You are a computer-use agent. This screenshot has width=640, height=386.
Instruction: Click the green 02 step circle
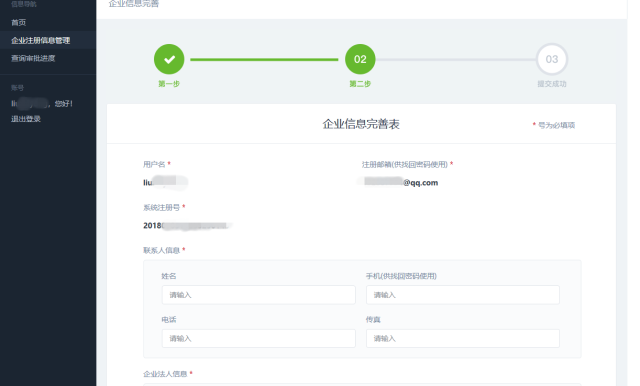tap(360, 59)
